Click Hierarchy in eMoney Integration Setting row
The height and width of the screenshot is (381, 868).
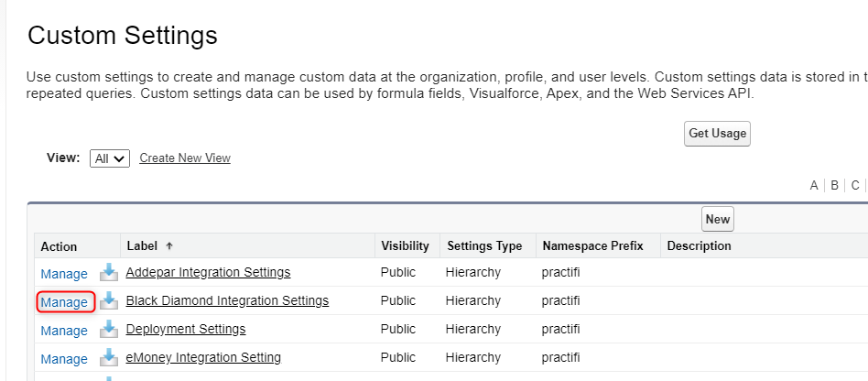[x=472, y=357]
